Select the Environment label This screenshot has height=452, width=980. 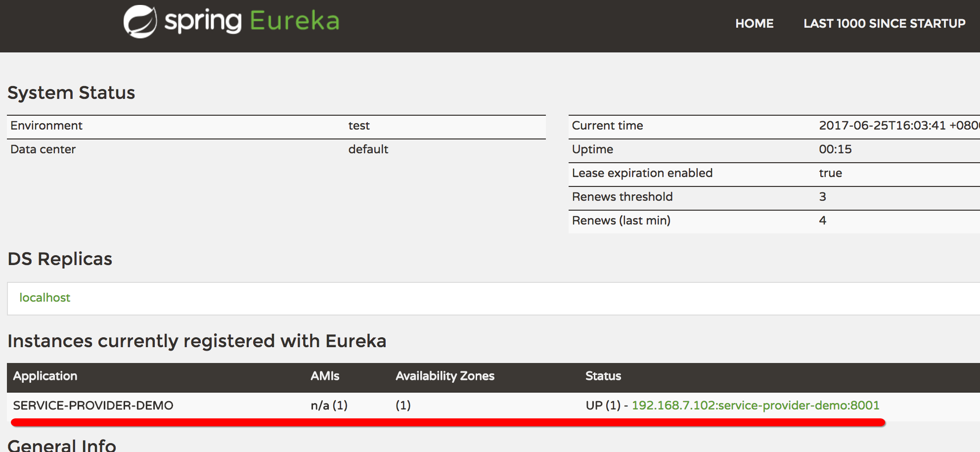pyautogui.click(x=46, y=126)
